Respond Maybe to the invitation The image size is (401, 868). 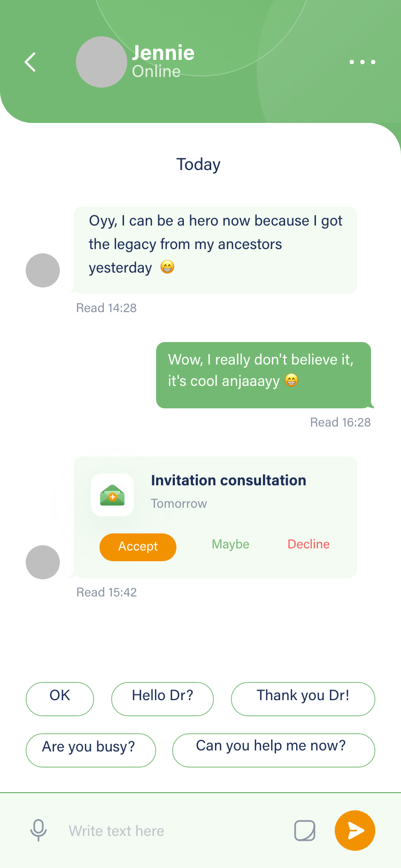pyautogui.click(x=230, y=544)
